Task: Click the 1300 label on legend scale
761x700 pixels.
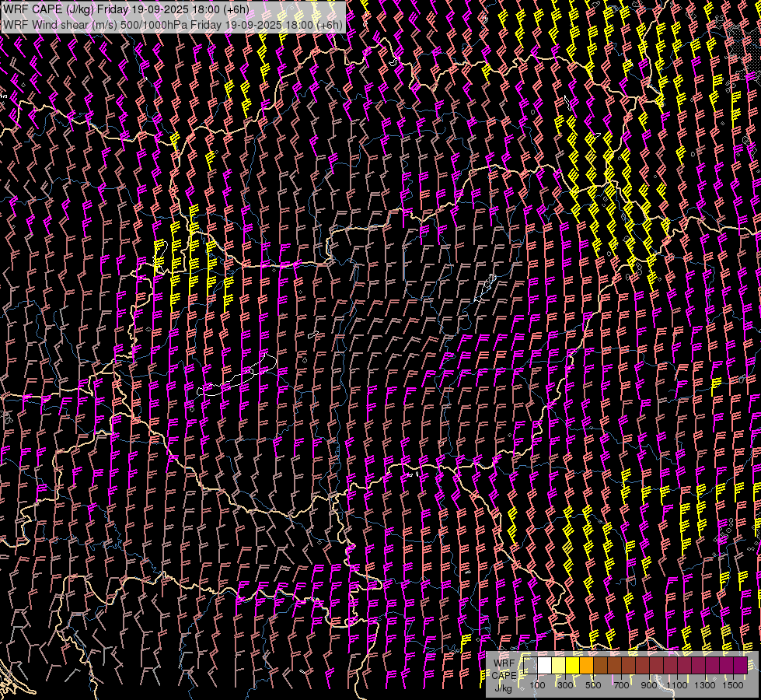Action: tap(705, 685)
